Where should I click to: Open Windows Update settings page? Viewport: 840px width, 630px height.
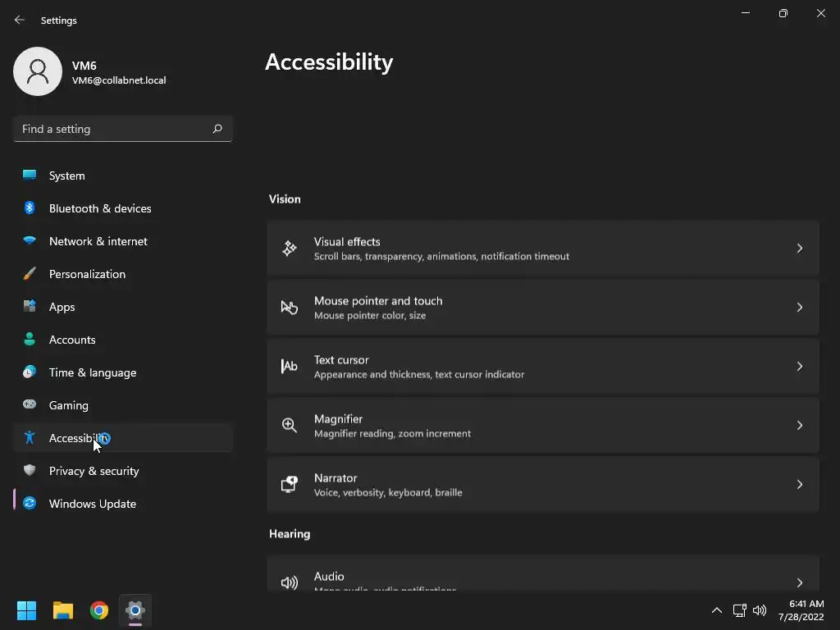point(92,504)
